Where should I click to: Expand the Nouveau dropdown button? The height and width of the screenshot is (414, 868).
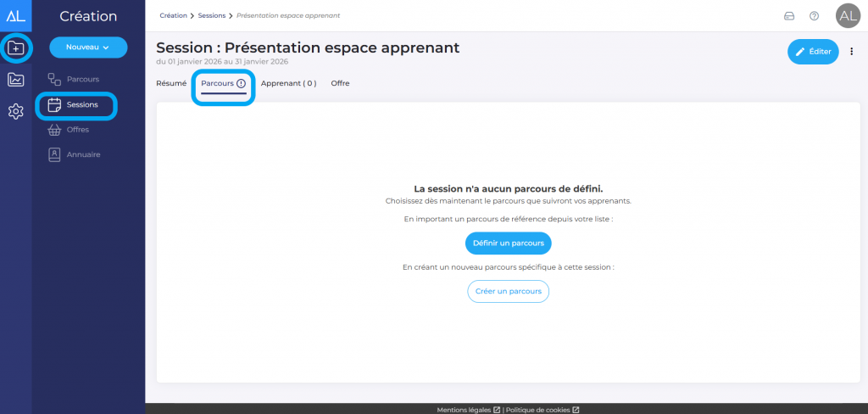[88, 48]
